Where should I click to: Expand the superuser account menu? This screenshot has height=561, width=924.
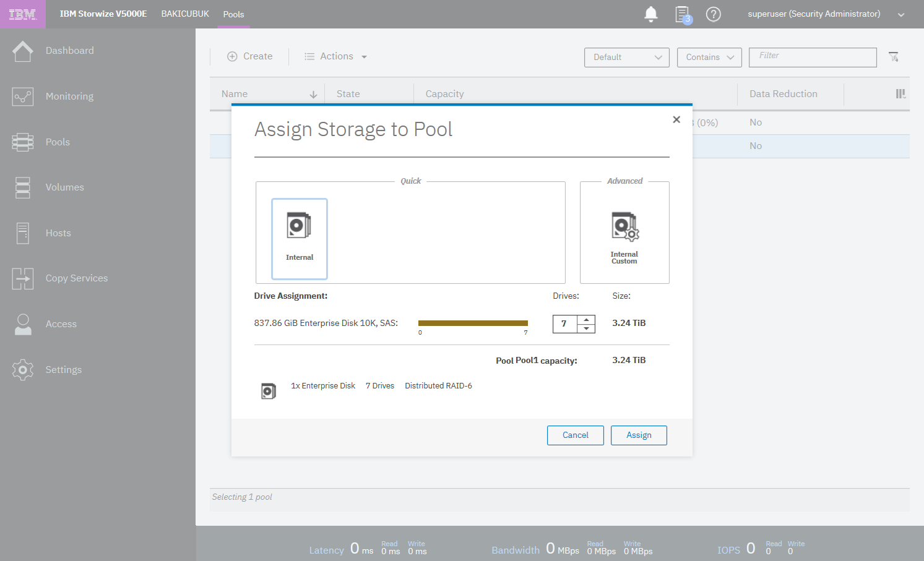tap(901, 15)
